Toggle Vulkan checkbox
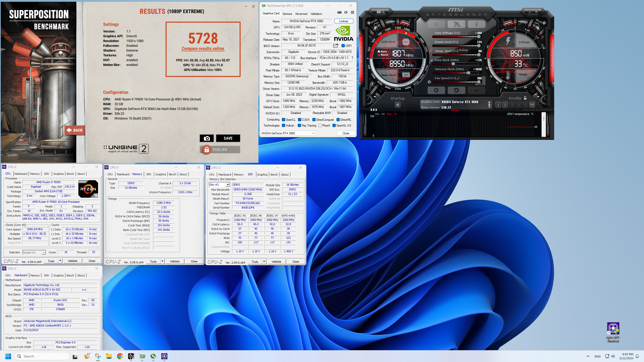The image size is (644, 362). (x=283, y=126)
